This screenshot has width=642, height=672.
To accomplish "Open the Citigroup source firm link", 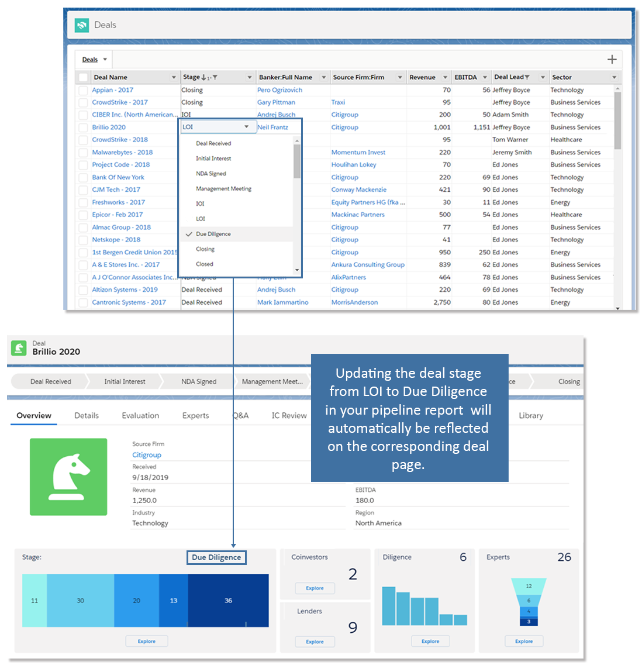I will tap(147, 455).
